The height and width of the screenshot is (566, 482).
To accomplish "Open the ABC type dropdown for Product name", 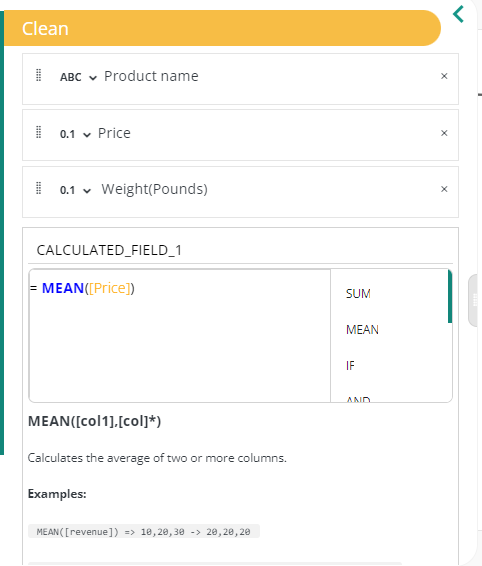I will [x=78, y=77].
